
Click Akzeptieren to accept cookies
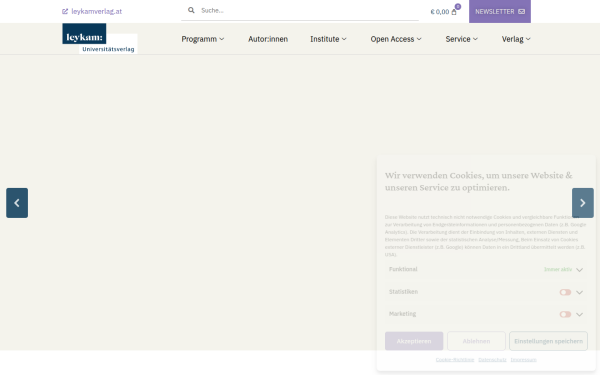[x=414, y=341]
